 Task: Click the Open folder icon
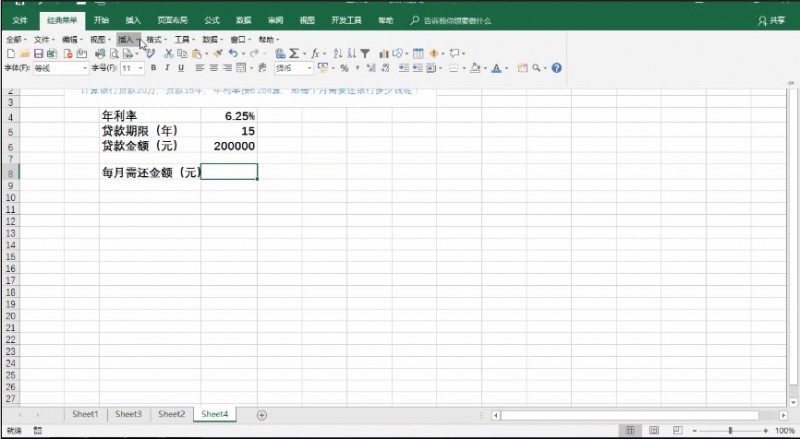24,54
